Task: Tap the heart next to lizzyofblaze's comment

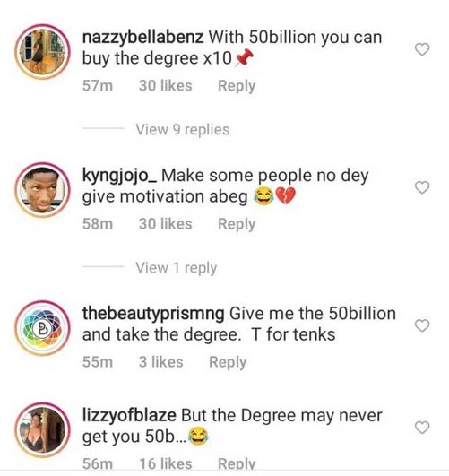Action: click(422, 428)
